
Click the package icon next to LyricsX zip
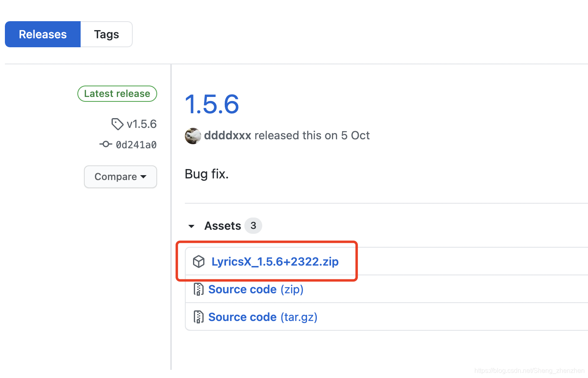click(x=199, y=262)
